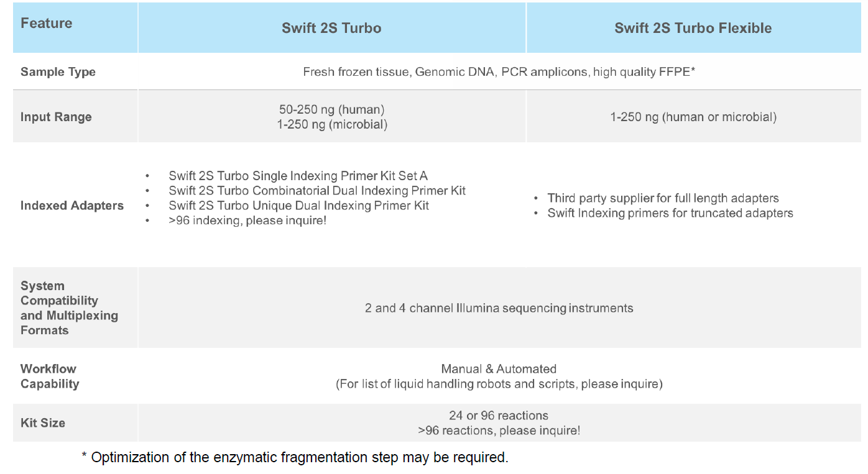Image resolution: width=868 pixels, height=474 pixels.
Task: Click the enzymatic fragmentation footnote
Action: (x=295, y=458)
